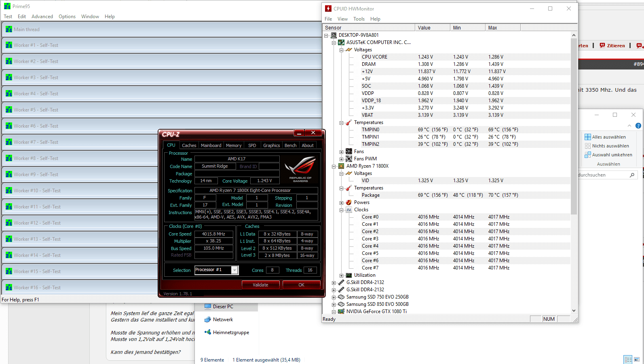The image size is (644, 364).
Task: Collapse the Explorer ribbon chevron
Action: (x=629, y=126)
